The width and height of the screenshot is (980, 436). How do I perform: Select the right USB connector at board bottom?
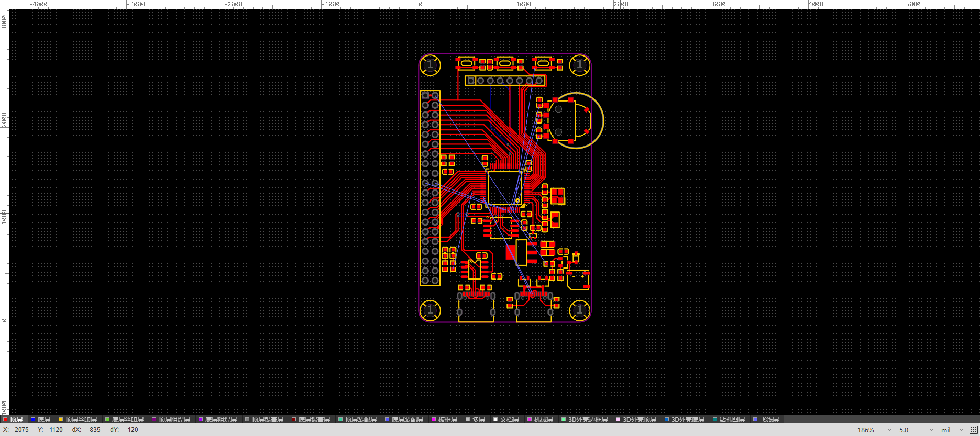coord(534,307)
